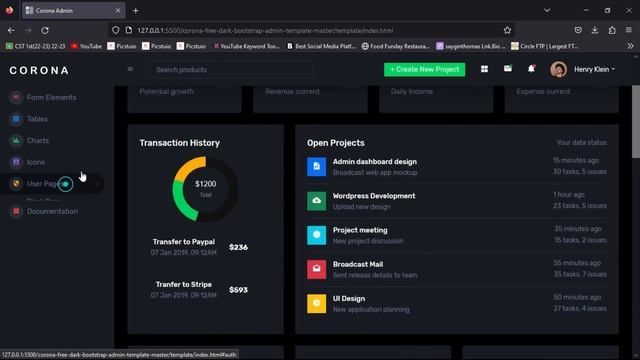Click 'Transfer to Paypal' transaction
This screenshot has height=360, width=640.
click(184, 242)
